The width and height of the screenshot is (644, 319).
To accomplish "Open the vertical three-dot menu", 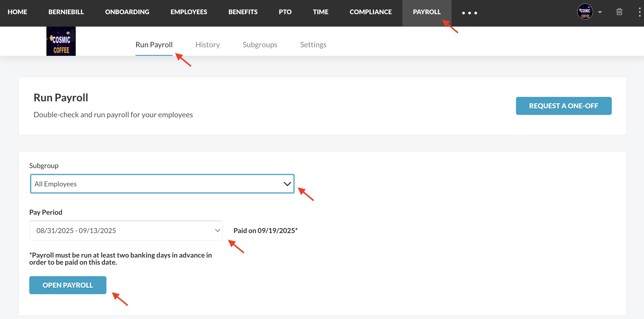I will click(x=640, y=12).
